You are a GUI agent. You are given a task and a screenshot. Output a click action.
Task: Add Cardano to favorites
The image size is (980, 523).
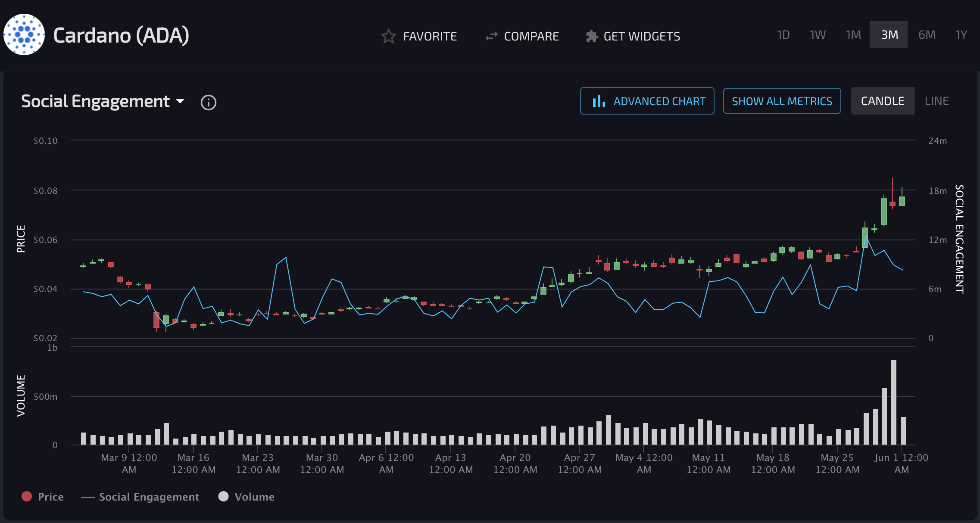(x=419, y=36)
